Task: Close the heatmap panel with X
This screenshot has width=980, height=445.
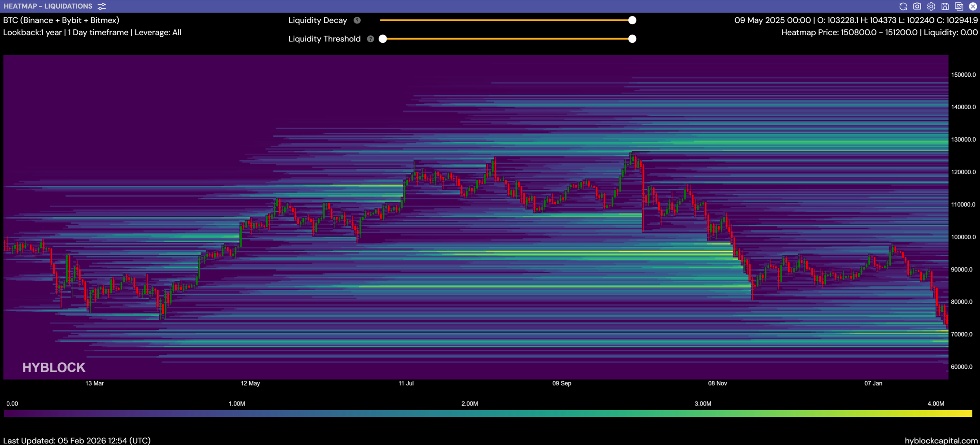Action: pos(973,6)
